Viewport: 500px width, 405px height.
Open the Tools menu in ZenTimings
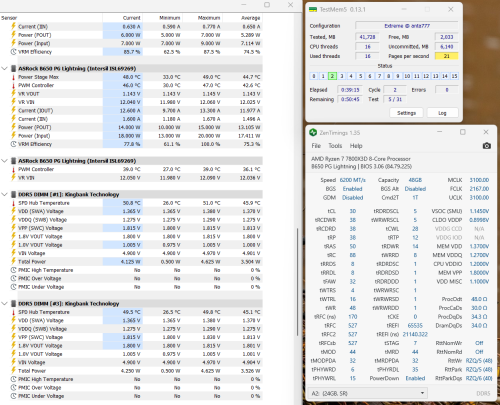[x=335, y=146]
